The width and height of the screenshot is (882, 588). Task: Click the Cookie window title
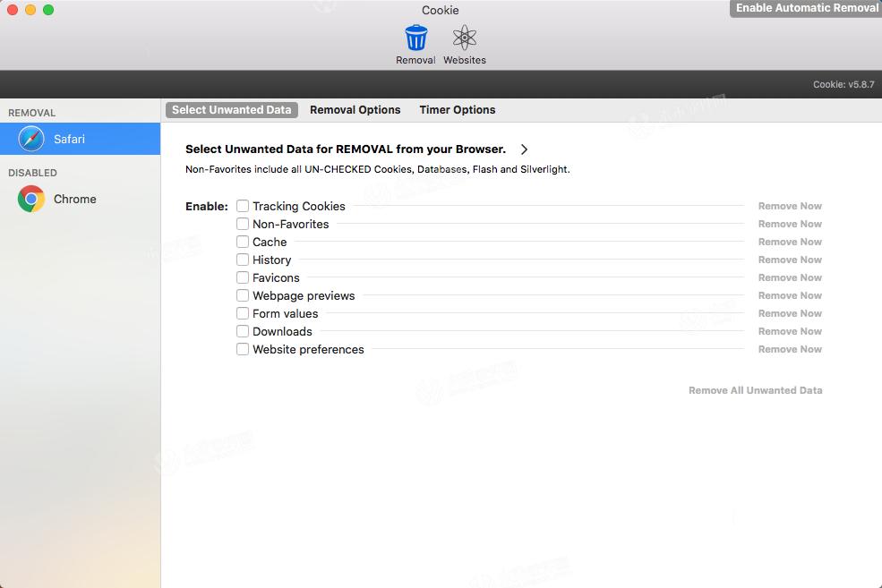point(441,10)
